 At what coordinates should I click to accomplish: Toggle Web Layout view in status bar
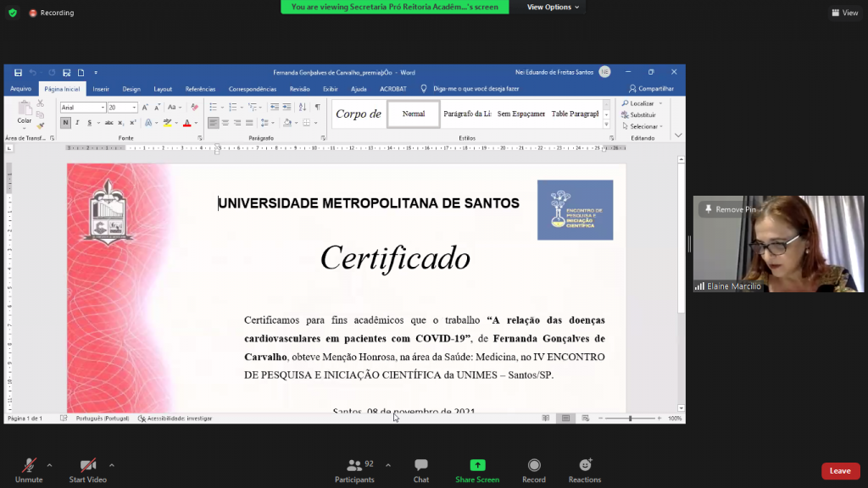[x=586, y=419]
